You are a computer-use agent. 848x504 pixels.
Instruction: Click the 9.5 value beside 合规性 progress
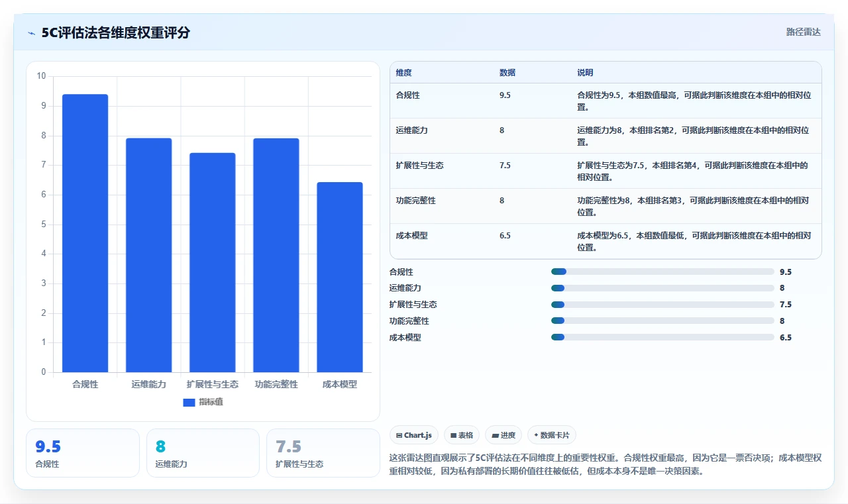[786, 272]
